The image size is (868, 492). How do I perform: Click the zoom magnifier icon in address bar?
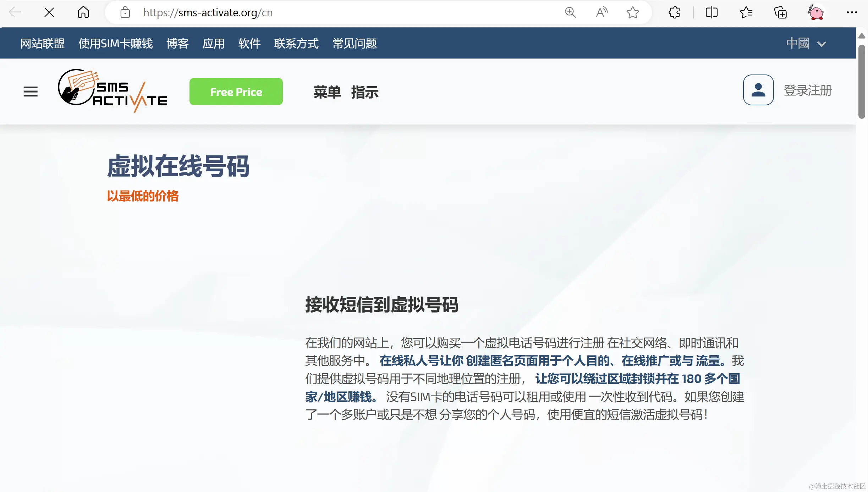570,12
